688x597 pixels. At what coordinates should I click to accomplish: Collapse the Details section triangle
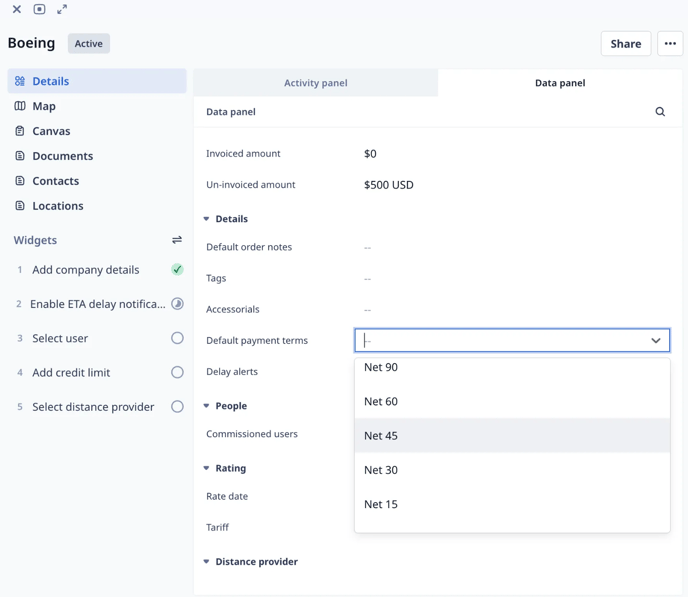click(x=206, y=219)
